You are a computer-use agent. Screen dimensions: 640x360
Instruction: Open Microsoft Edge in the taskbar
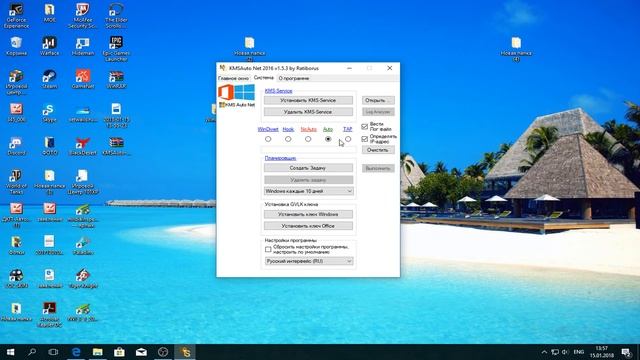(x=76, y=352)
